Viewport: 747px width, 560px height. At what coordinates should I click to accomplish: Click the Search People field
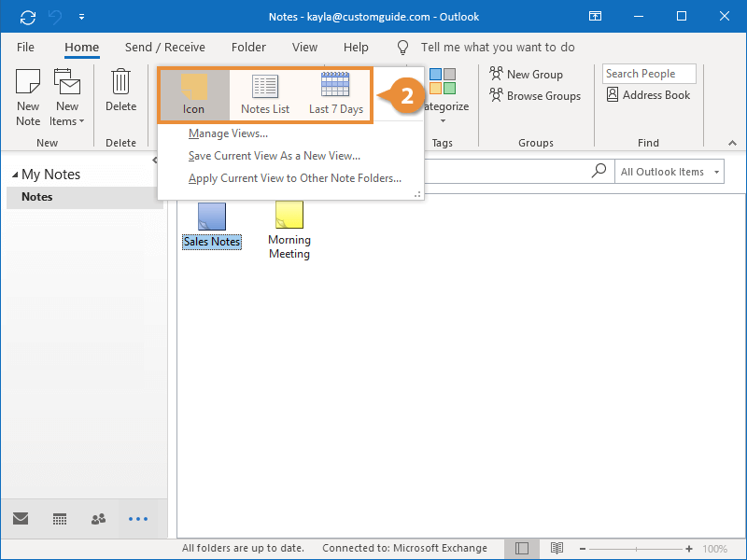(x=649, y=74)
